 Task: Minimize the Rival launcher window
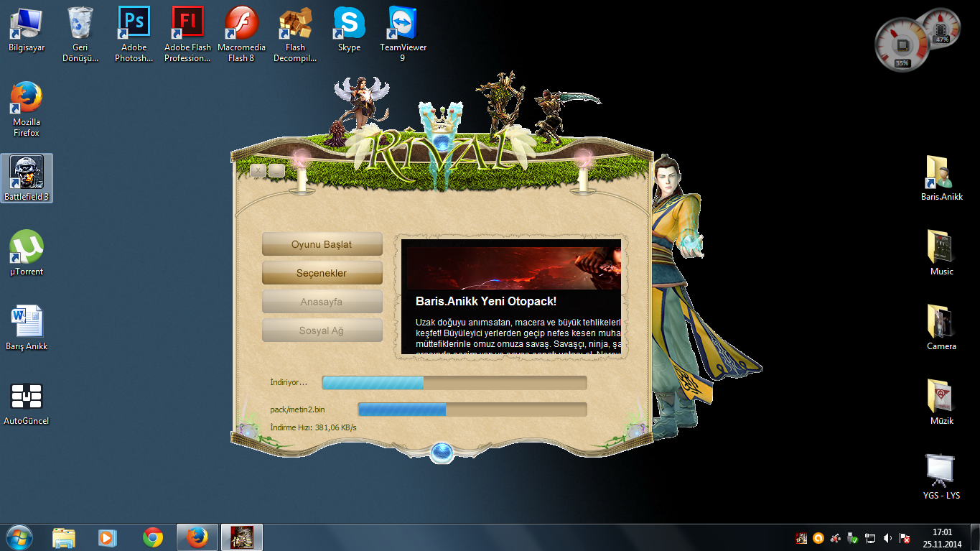point(276,170)
